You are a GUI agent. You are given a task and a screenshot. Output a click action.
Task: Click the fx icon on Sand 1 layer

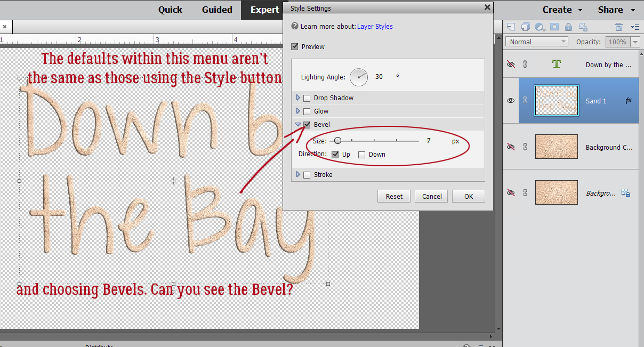pyautogui.click(x=629, y=100)
